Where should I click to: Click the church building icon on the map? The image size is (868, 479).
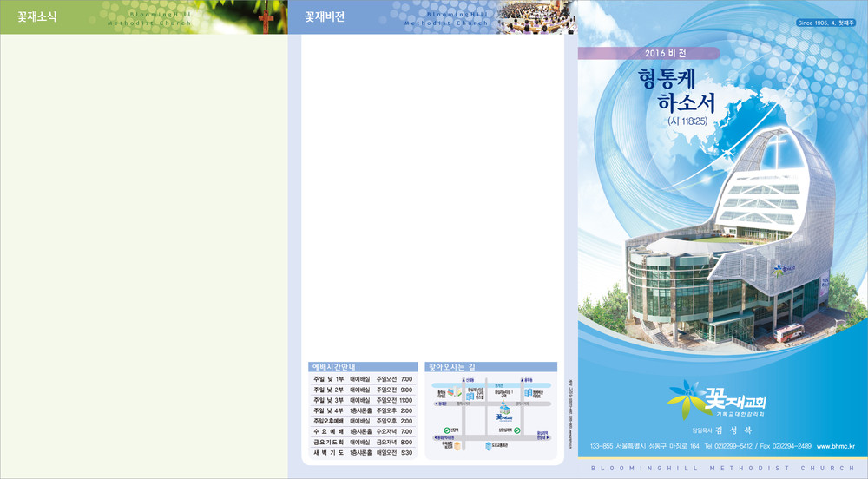(503, 411)
